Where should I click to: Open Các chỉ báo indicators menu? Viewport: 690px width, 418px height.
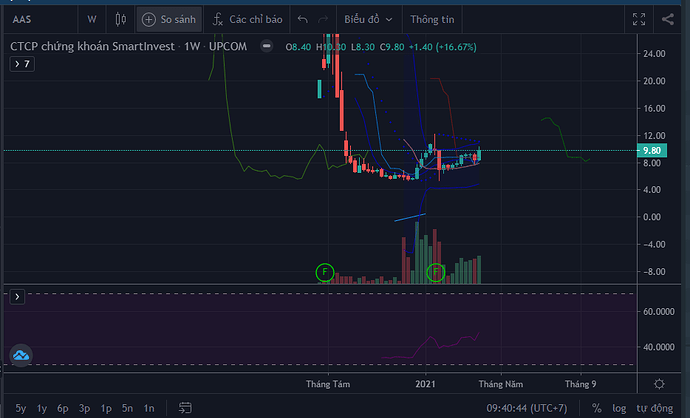247,19
